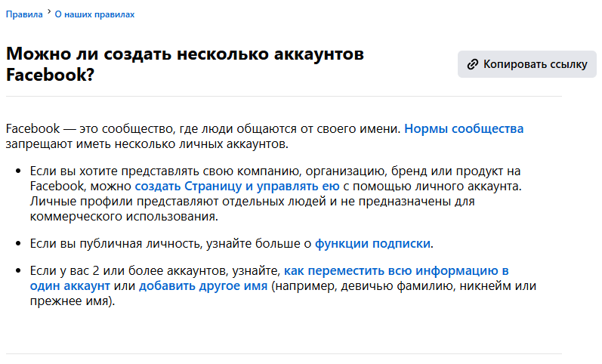The height and width of the screenshot is (364, 602).
Task: Open the Нормы сообщества link
Action: click(464, 128)
